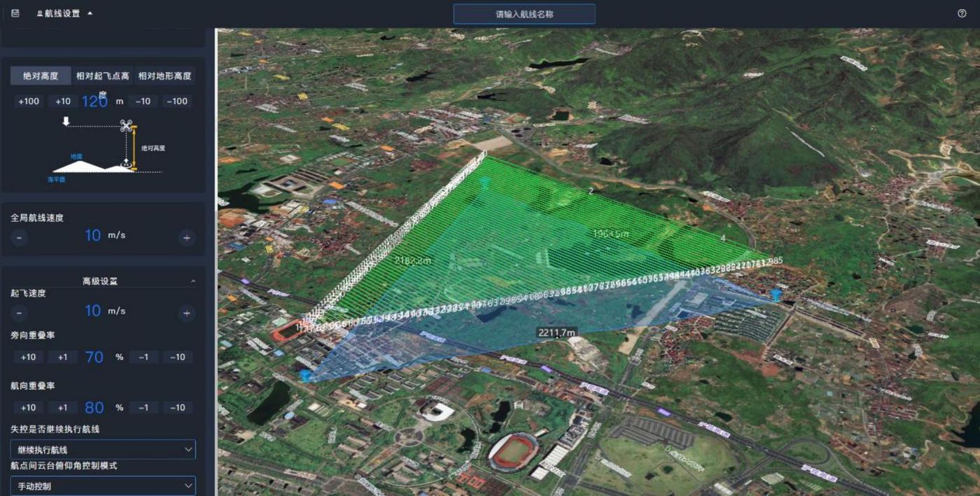980x496 pixels.
Task: Click the 请输入航线名称 route name field
Action: tap(524, 14)
